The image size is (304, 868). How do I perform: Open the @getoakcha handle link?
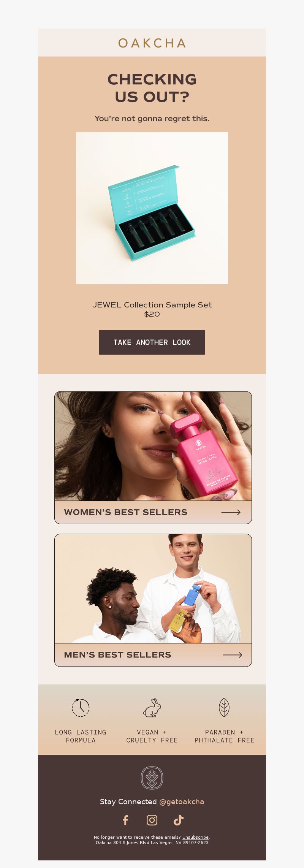pos(182,801)
